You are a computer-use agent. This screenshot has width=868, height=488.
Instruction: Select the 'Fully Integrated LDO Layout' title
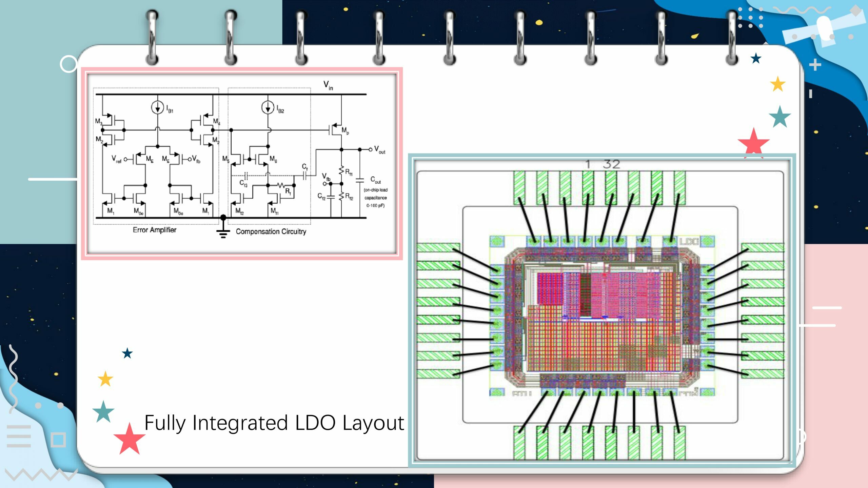click(x=274, y=423)
